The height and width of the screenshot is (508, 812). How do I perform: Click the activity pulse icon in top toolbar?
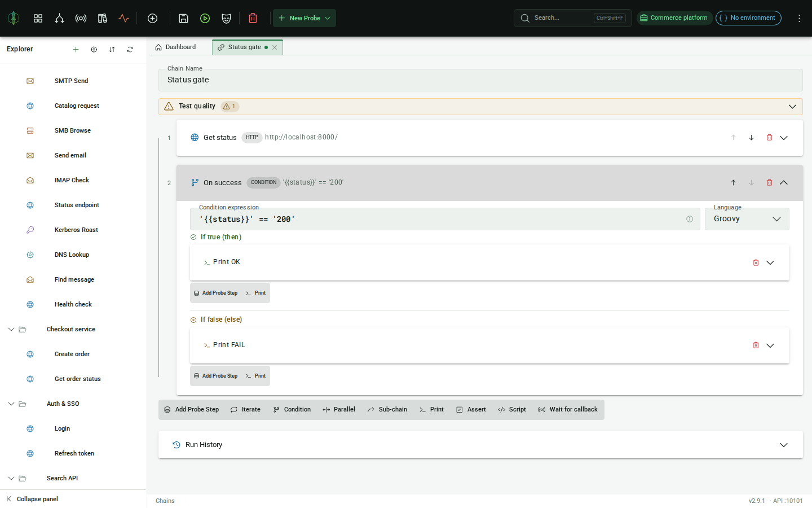pos(124,18)
